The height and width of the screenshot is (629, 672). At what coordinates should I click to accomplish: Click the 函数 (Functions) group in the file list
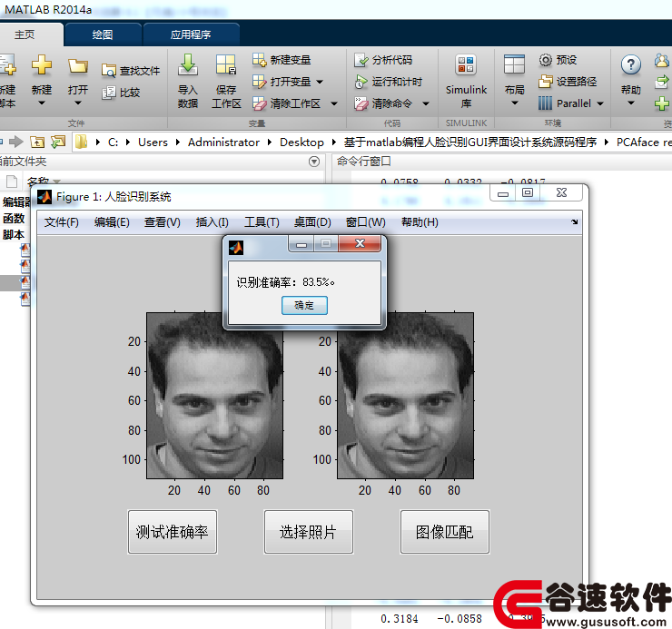14,219
